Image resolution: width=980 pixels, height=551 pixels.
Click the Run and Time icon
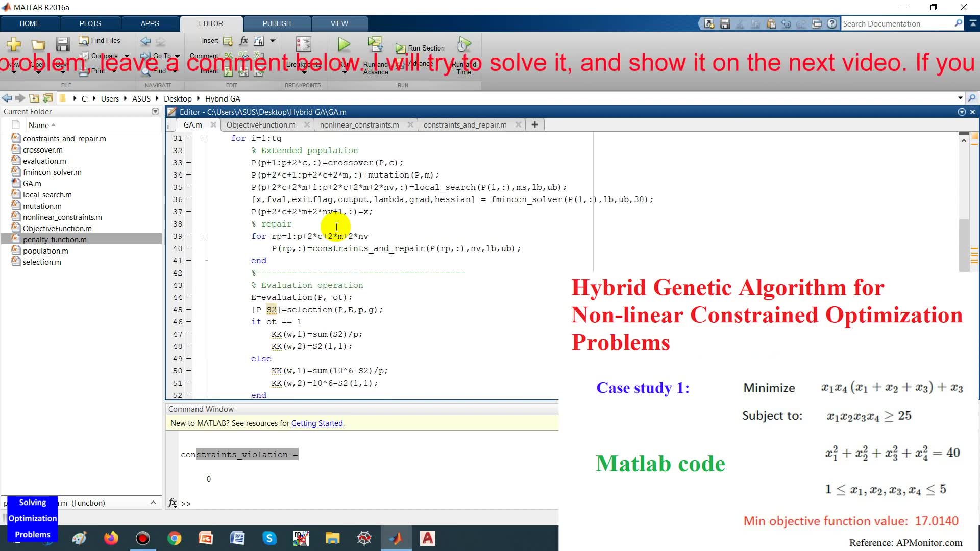463,44
